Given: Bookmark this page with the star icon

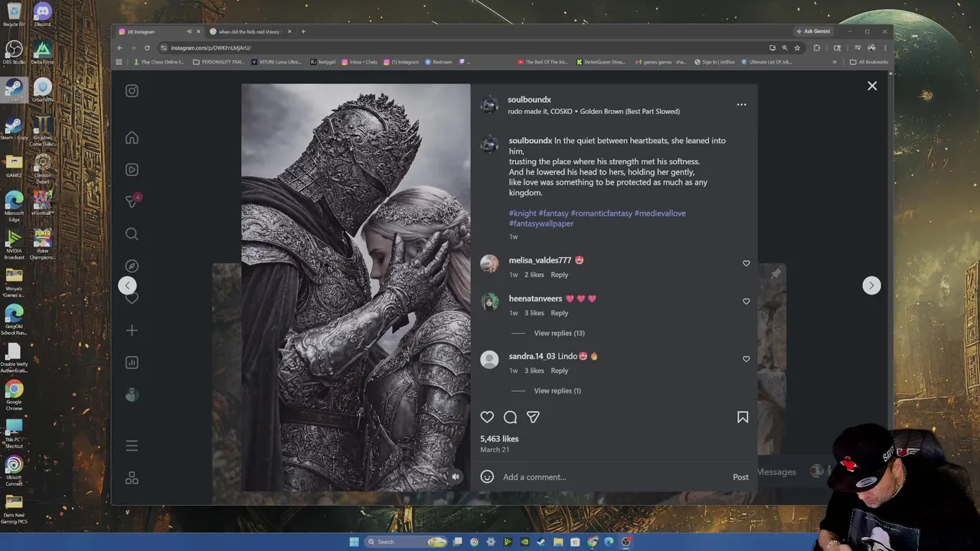Looking at the screenshot, I should (x=797, y=47).
